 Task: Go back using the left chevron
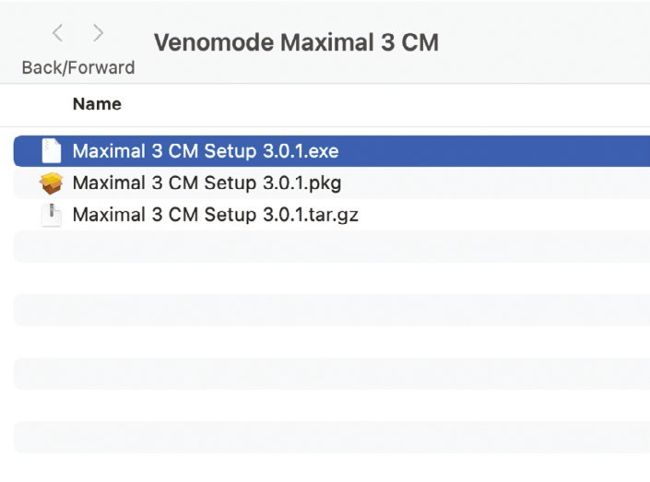pyautogui.click(x=57, y=33)
